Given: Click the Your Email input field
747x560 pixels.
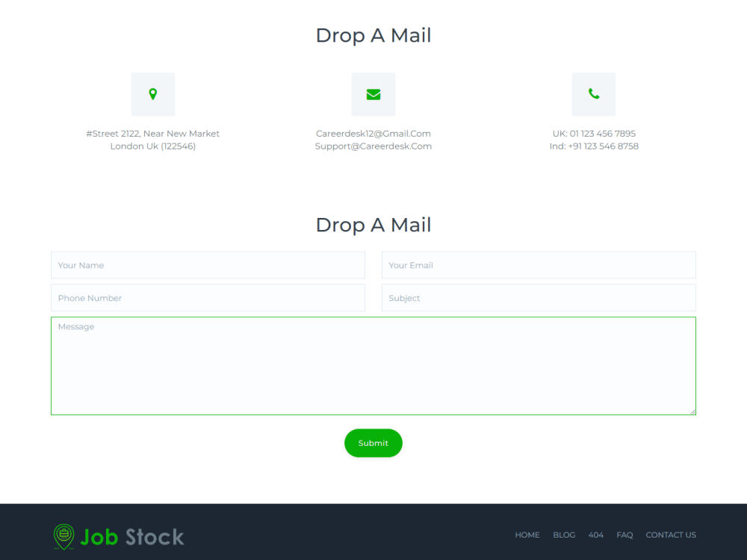Looking at the screenshot, I should 538,265.
